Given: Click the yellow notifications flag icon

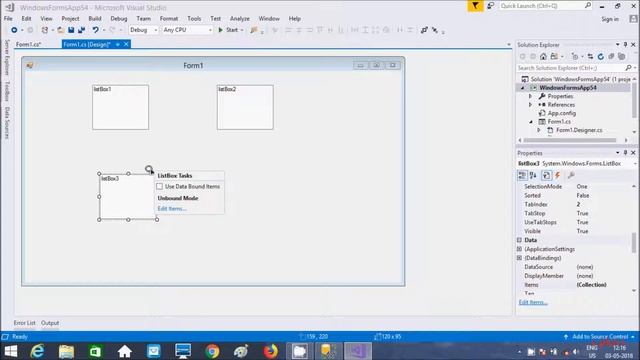Looking at the screenshot, I should pyautogui.click(x=475, y=6).
